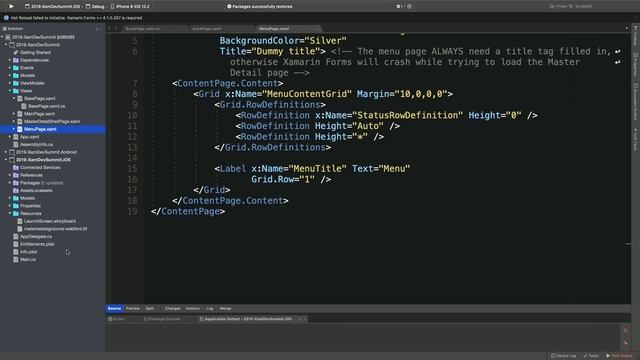Expand the ViewModels folder

pyautogui.click(x=10, y=83)
